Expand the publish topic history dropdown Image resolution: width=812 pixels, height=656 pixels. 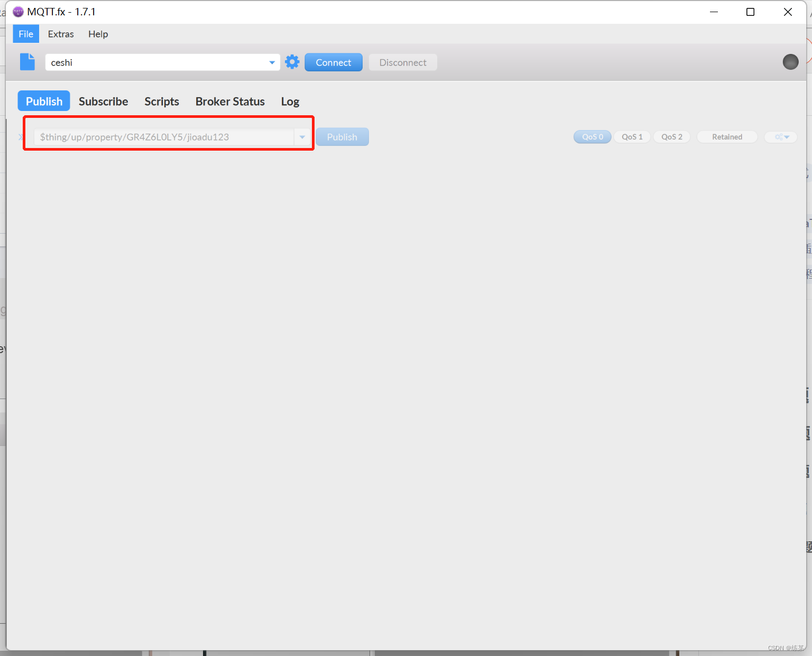click(302, 137)
